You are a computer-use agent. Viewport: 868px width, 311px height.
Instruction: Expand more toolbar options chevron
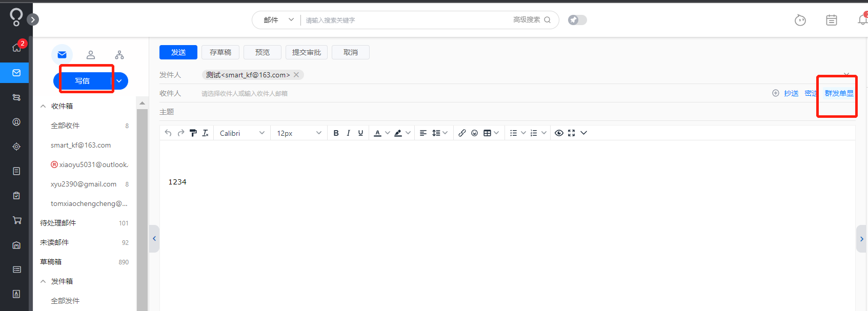(583, 133)
